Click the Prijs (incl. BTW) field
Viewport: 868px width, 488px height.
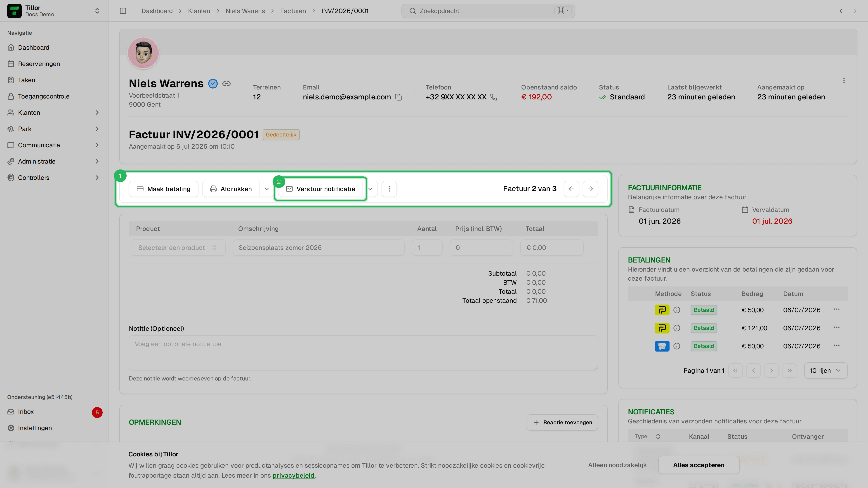[x=481, y=248]
